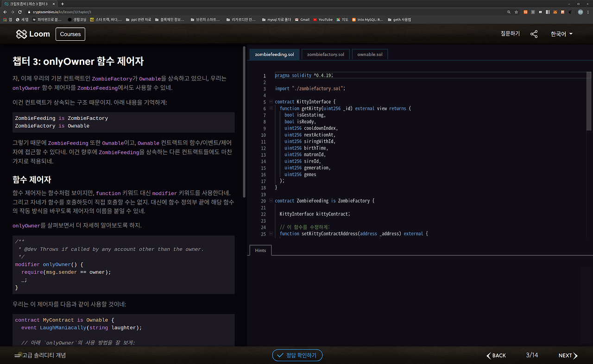Screen dimensions: 593x364
Task: Go to the previous chapter with BACK
Action: pos(496,356)
